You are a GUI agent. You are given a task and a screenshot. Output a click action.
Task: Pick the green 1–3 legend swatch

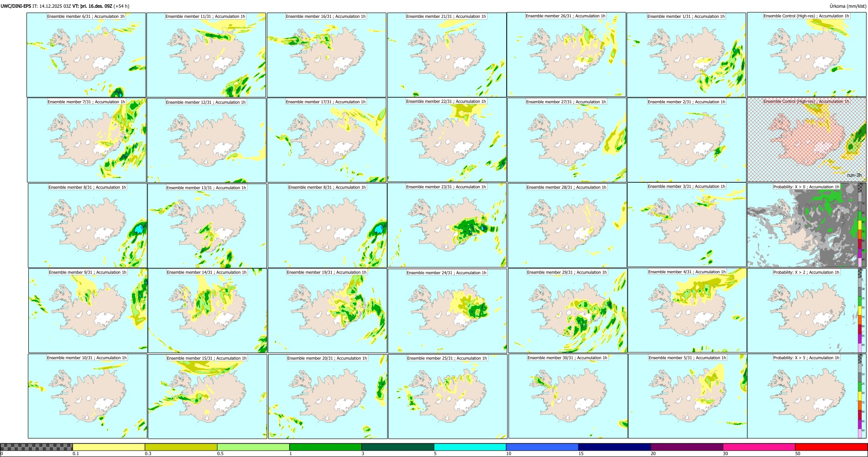tap(325, 447)
